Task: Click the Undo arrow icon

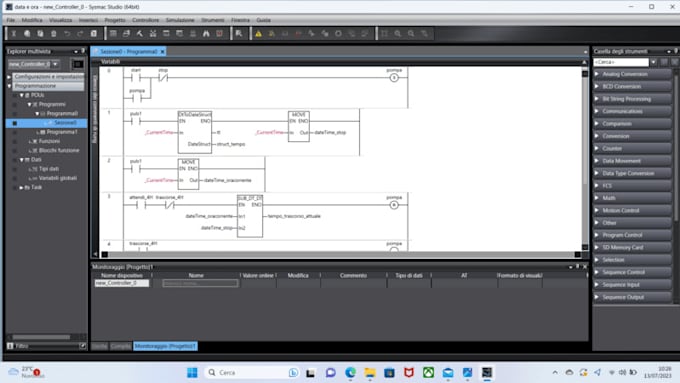Action: pos(67,33)
